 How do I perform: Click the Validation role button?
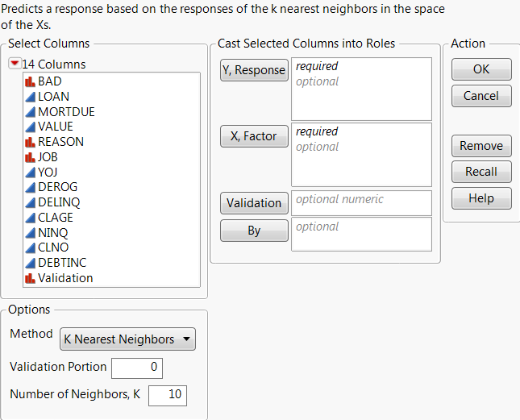254,203
